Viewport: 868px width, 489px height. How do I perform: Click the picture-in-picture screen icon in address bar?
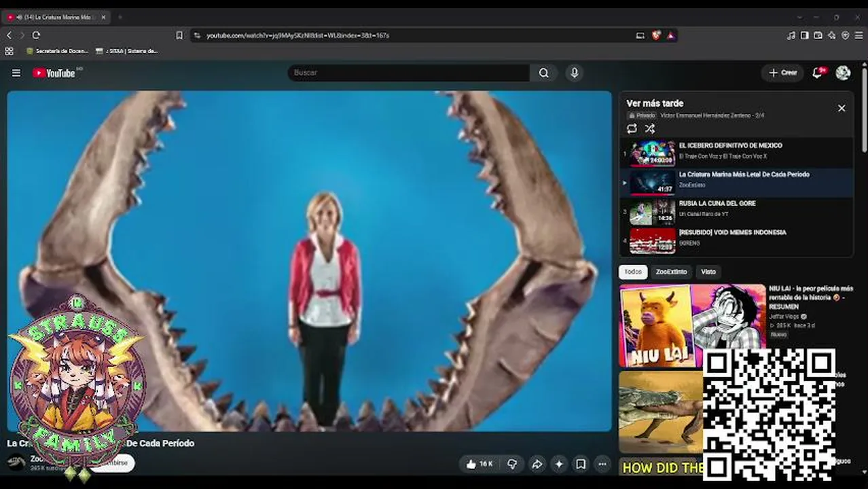640,35
